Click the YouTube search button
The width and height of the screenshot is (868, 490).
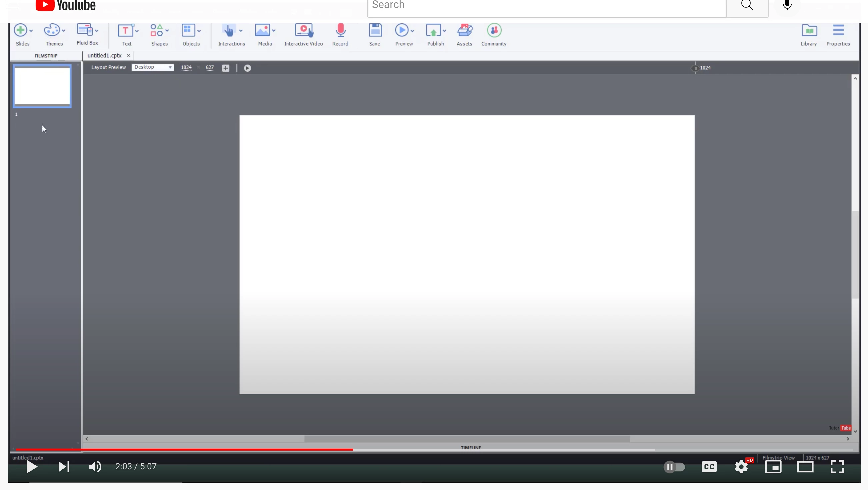point(747,5)
